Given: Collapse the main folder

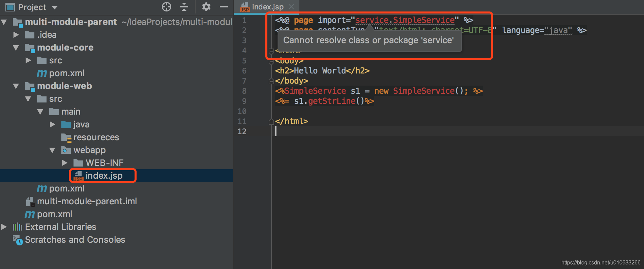Looking at the screenshot, I should point(40,112).
